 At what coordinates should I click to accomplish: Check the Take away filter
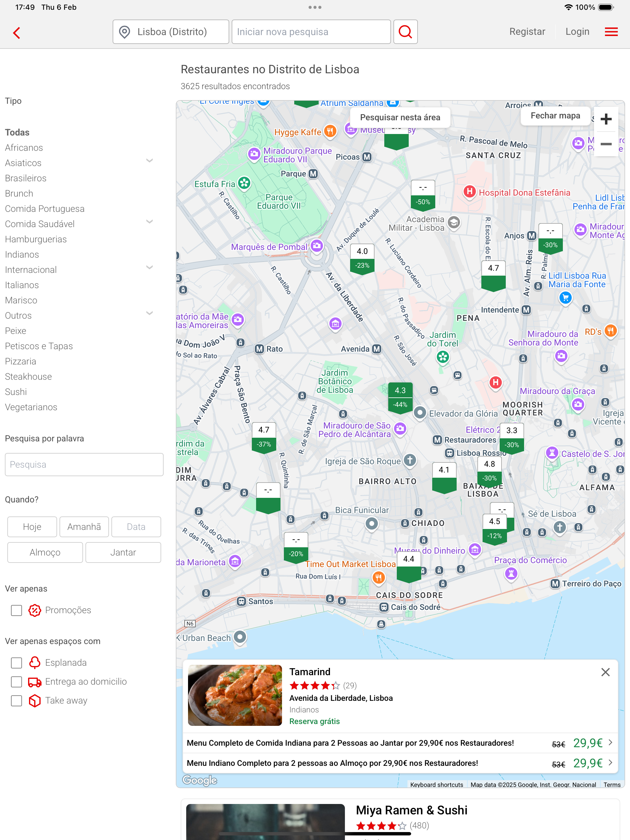(x=16, y=701)
